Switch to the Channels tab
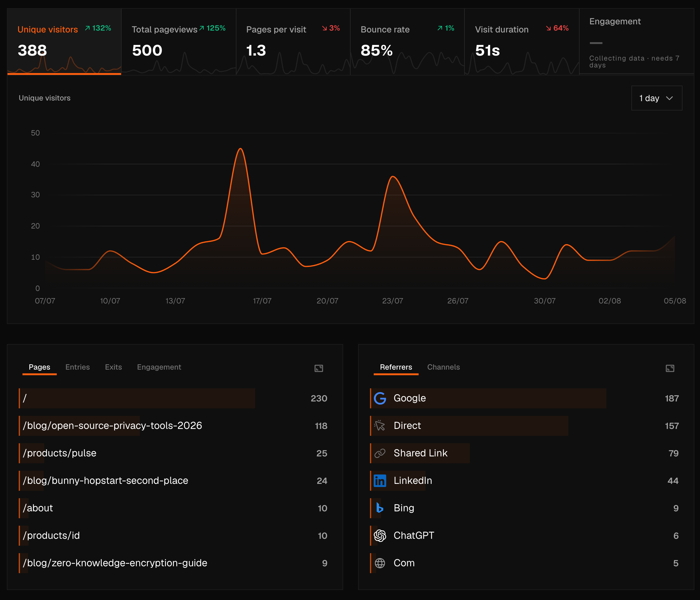Screen dimensions: 700x600 [x=443, y=367]
